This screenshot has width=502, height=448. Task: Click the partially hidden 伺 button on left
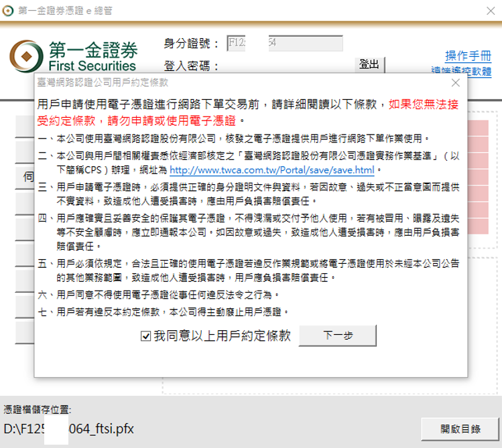tap(27, 177)
